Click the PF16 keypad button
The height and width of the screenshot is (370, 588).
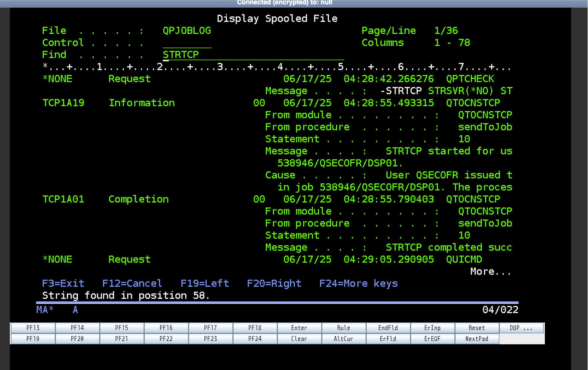[x=166, y=328]
